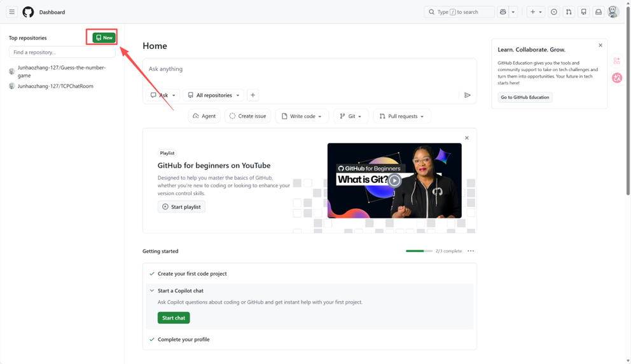Open Create your first code project item
The width and height of the screenshot is (631, 364).
pos(192,274)
